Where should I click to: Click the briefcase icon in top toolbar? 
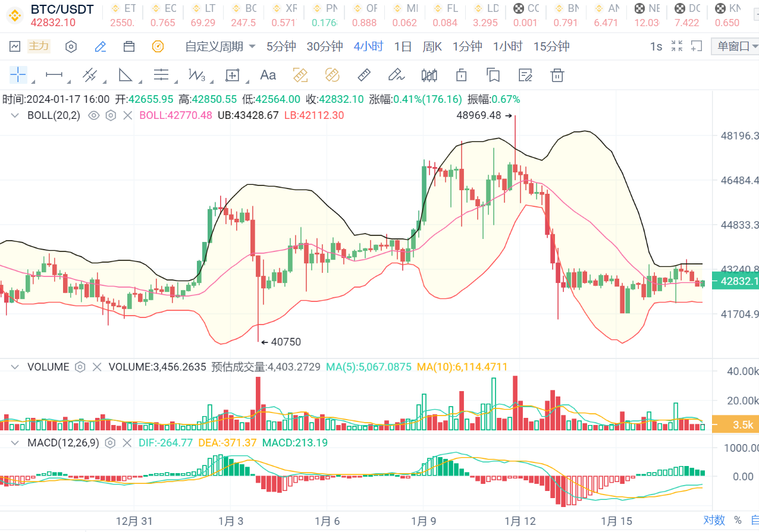(129, 46)
